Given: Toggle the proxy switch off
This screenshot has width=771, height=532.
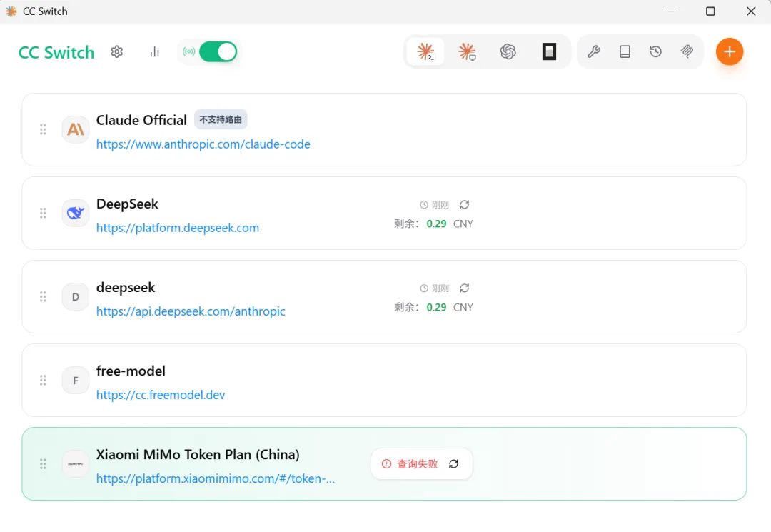Looking at the screenshot, I should pyautogui.click(x=218, y=51).
